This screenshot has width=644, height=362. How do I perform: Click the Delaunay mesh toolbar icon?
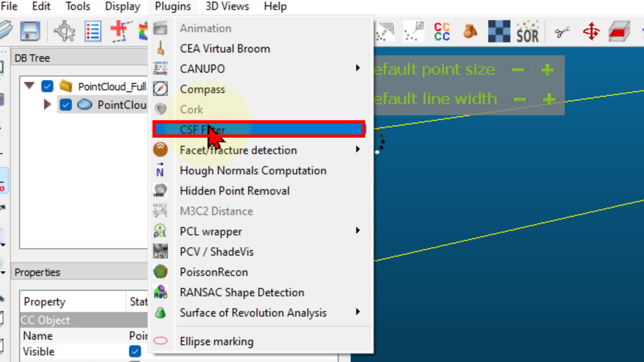[385, 32]
